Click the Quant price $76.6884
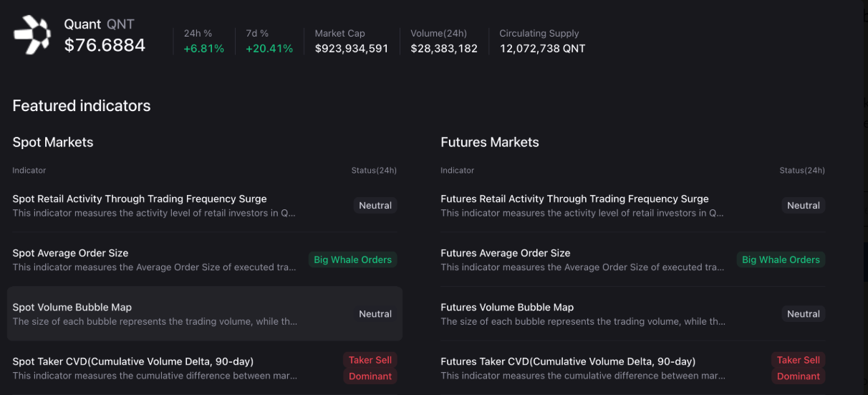This screenshot has width=868, height=395. point(105,46)
